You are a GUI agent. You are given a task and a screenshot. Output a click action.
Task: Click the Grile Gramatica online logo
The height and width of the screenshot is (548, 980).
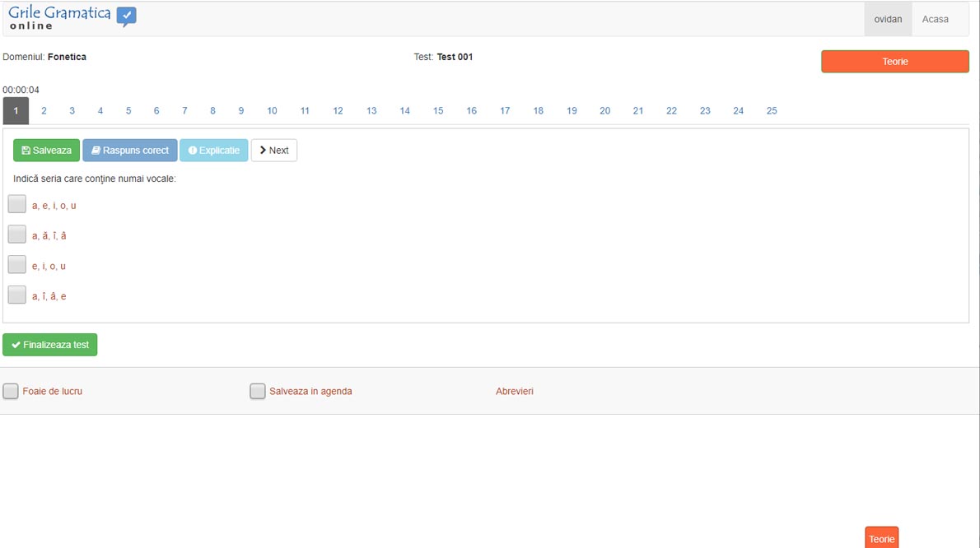[72, 18]
